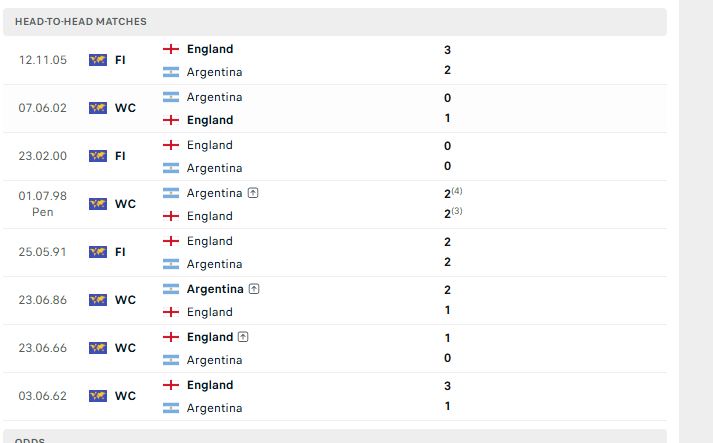
Task: Click advancing icon beside Argentina in 1998 match
Action: tap(253, 193)
